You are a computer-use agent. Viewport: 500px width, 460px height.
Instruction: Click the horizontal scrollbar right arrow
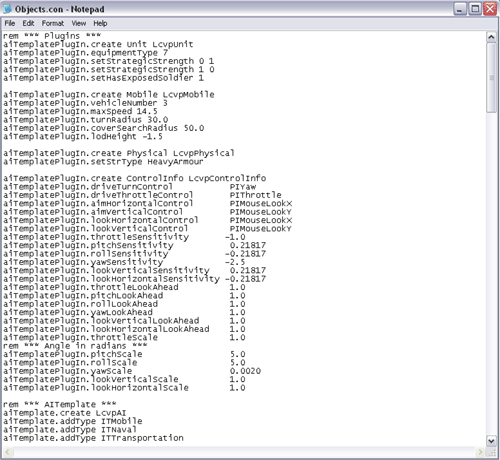[480, 452]
